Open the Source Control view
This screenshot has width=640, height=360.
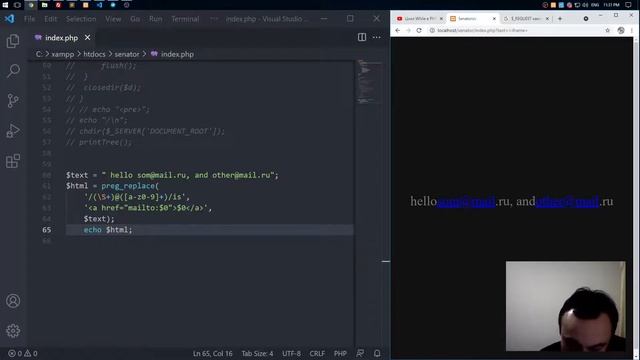point(13,100)
